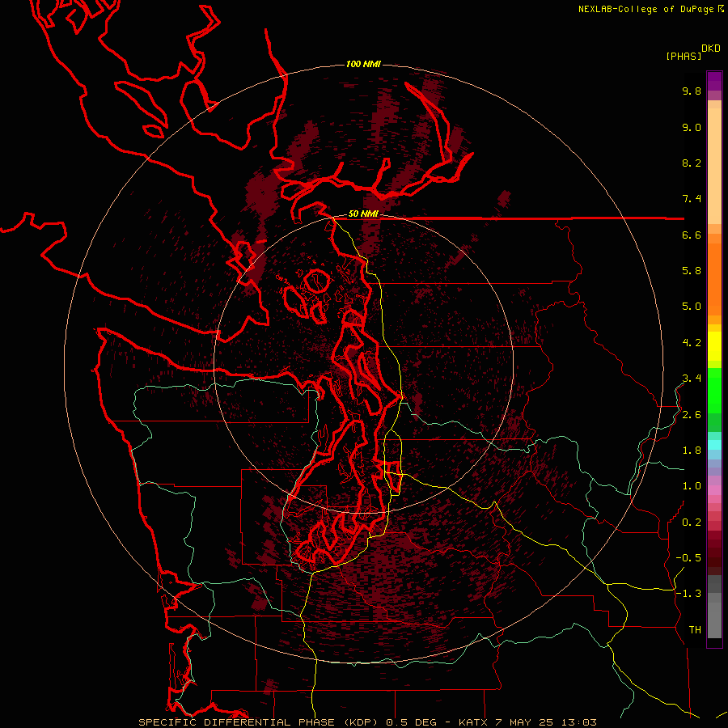Image resolution: width=728 pixels, height=728 pixels.
Task: Click the gray TH segment of color scale
Action: click(x=714, y=620)
